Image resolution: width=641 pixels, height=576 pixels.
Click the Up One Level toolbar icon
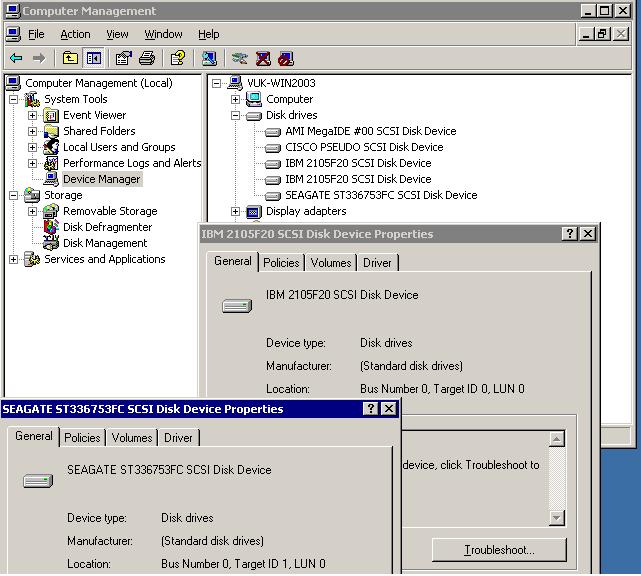[x=70, y=59]
